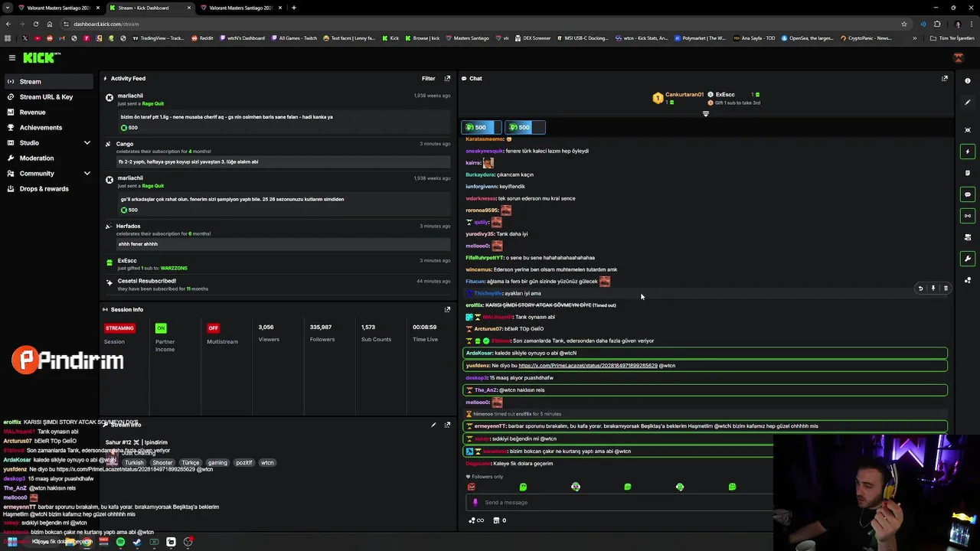This screenshot has height=551, width=980.
Task: Click the avatar icon at top right of dashboard
Action: (x=958, y=57)
